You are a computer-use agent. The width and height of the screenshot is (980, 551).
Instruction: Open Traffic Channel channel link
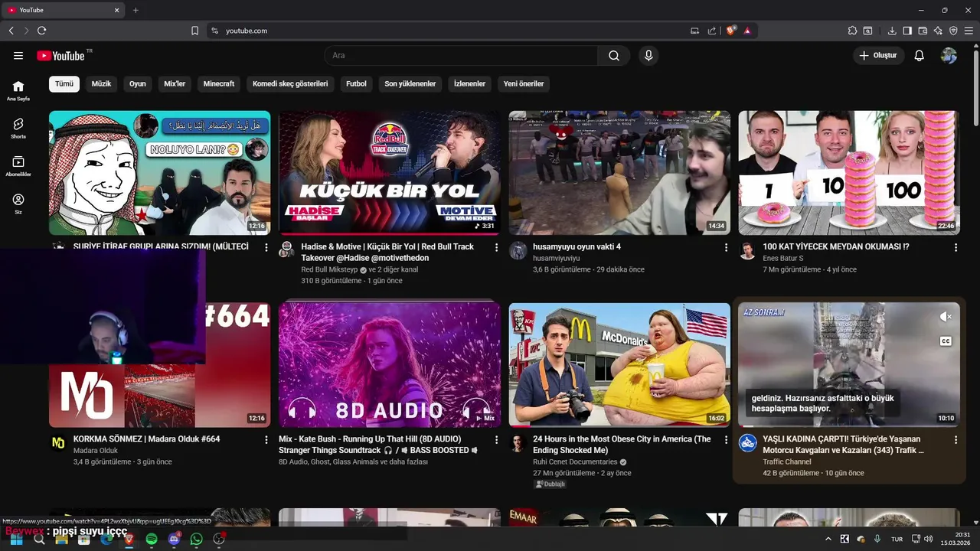tap(787, 461)
